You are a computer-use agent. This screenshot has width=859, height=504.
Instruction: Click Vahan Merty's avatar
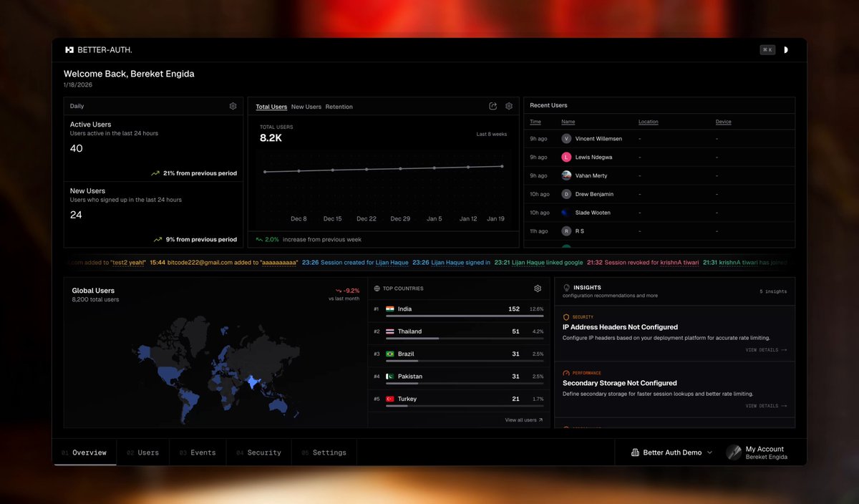tap(566, 175)
